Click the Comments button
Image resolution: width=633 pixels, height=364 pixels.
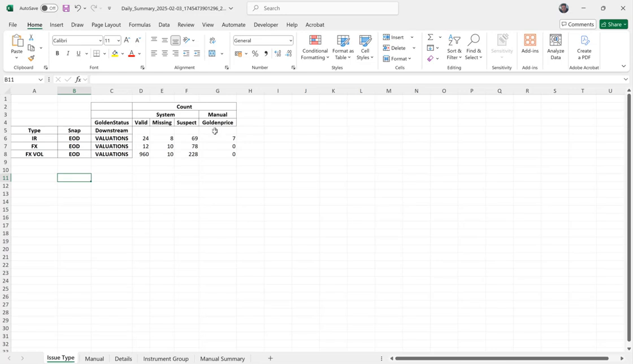click(x=578, y=24)
